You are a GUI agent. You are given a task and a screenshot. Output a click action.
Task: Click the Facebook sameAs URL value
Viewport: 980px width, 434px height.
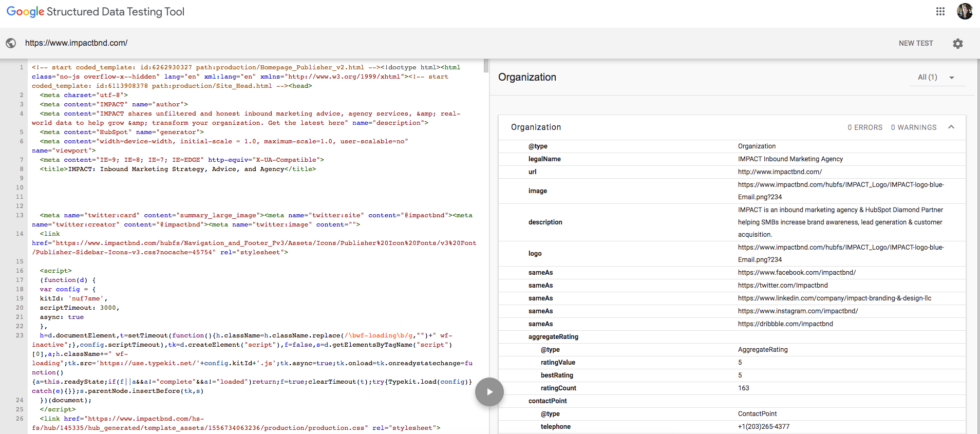(797, 273)
